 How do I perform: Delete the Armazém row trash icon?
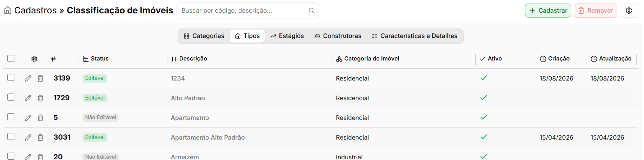[x=40, y=157]
